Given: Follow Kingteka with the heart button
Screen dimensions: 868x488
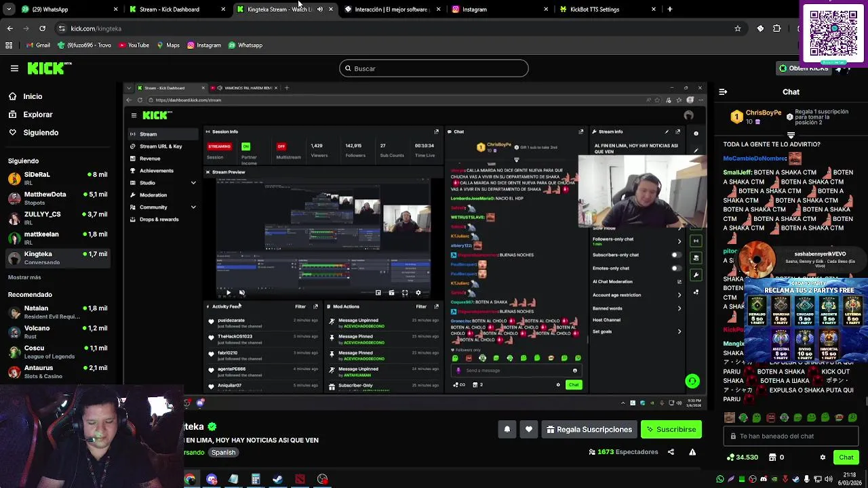Looking at the screenshot, I should 529,430.
